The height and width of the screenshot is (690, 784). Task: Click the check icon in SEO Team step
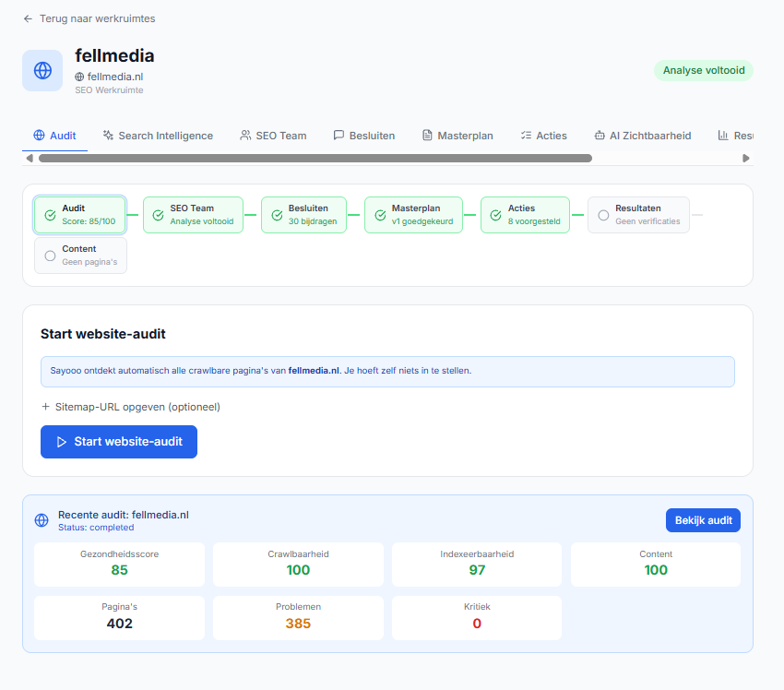(x=158, y=215)
